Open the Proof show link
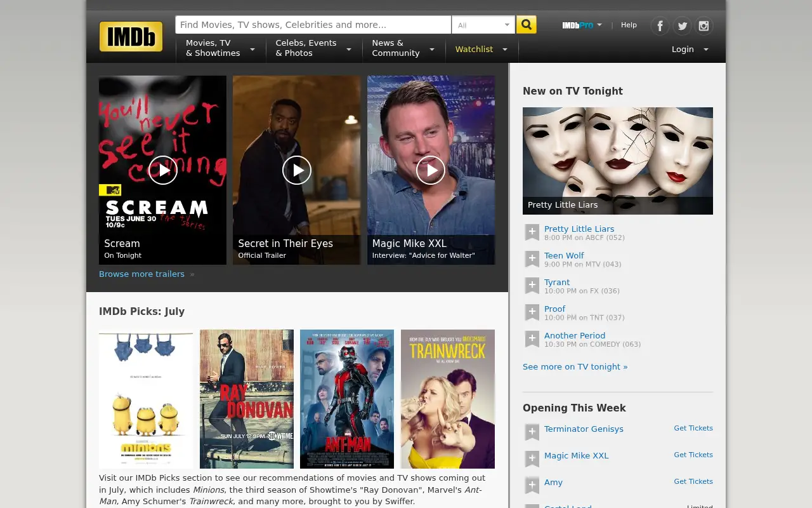This screenshot has height=508, width=812. click(x=554, y=309)
